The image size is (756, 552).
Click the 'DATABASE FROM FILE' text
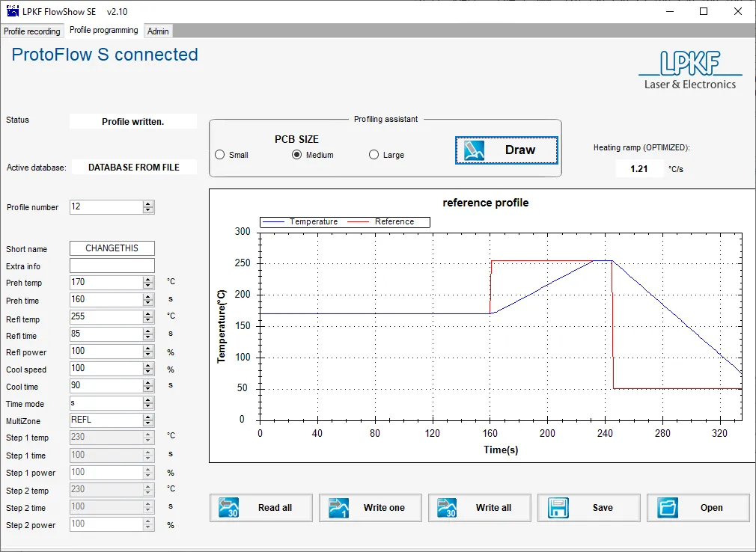[133, 167]
